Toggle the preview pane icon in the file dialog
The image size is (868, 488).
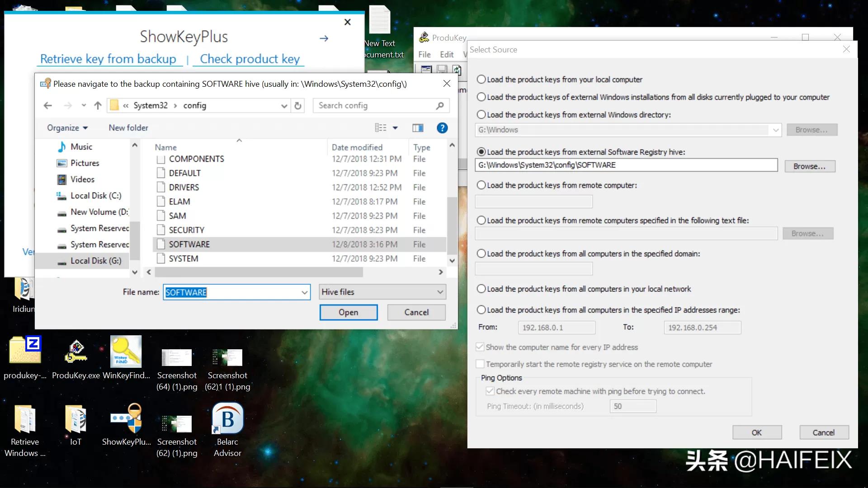pos(418,128)
